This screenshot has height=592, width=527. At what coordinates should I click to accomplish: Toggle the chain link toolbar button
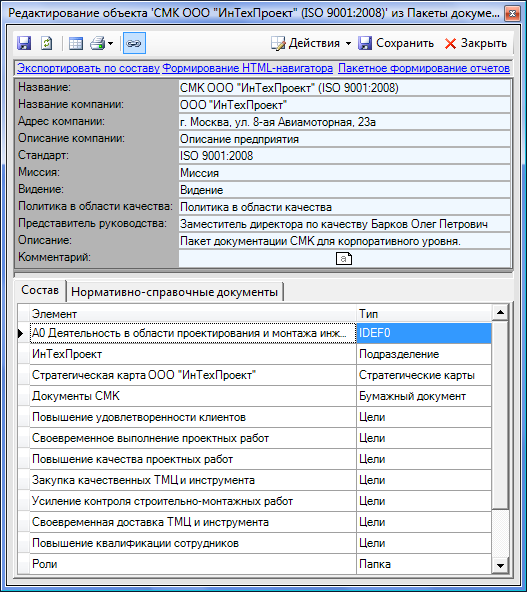pyautogui.click(x=134, y=43)
